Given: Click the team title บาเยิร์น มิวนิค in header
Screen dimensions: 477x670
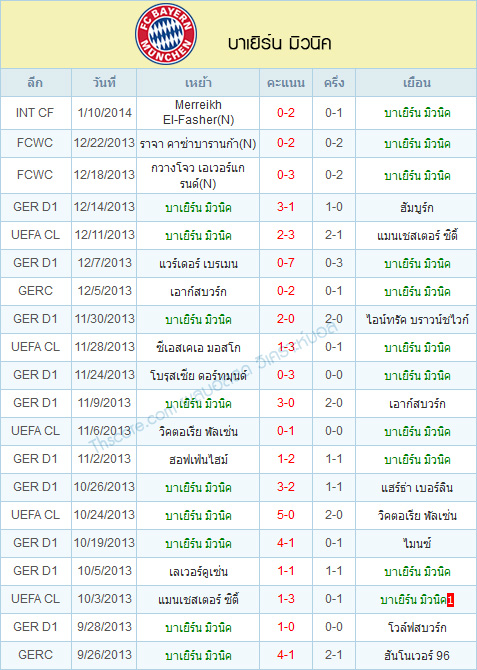Looking at the screenshot, I should point(280,44).
